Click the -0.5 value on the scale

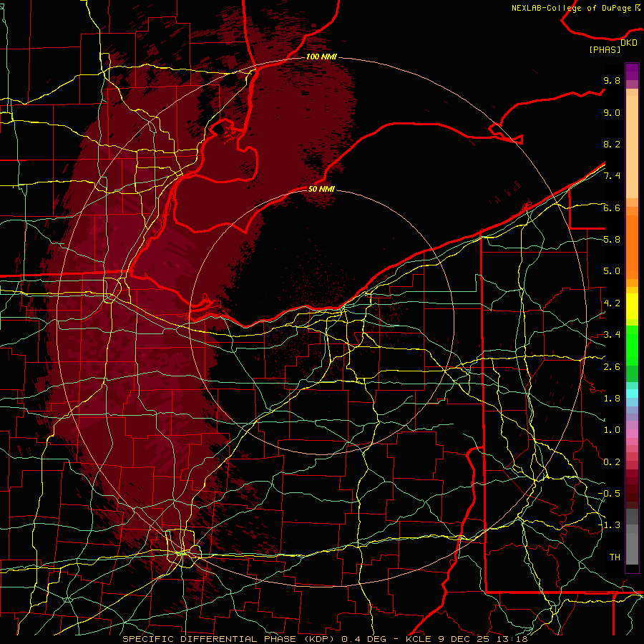point(609,494)
